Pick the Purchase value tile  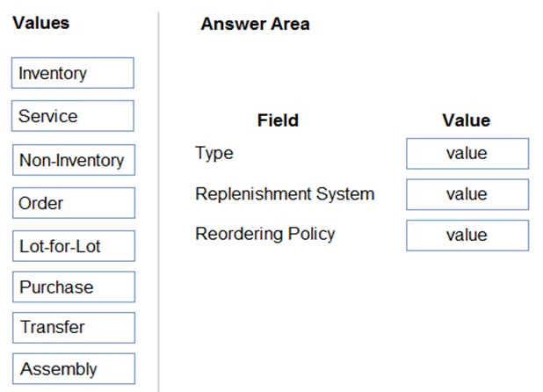72,287
